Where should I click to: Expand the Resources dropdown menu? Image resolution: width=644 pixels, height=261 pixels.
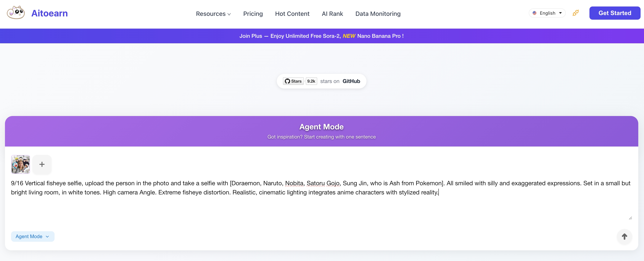click(213, 14)
